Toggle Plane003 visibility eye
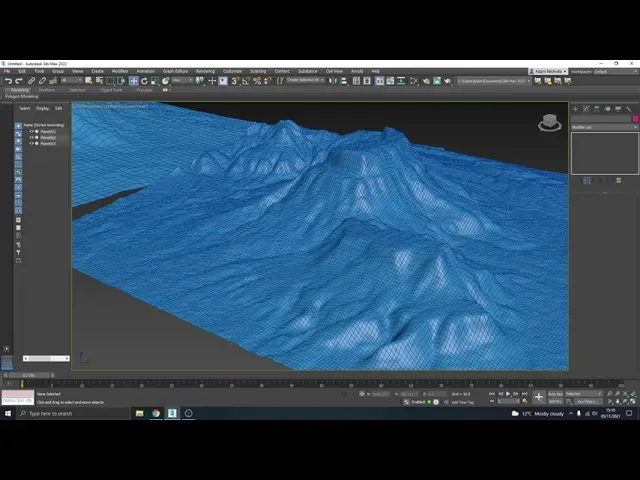The width and height of the screenshot is (640, 480). (32, 143)
